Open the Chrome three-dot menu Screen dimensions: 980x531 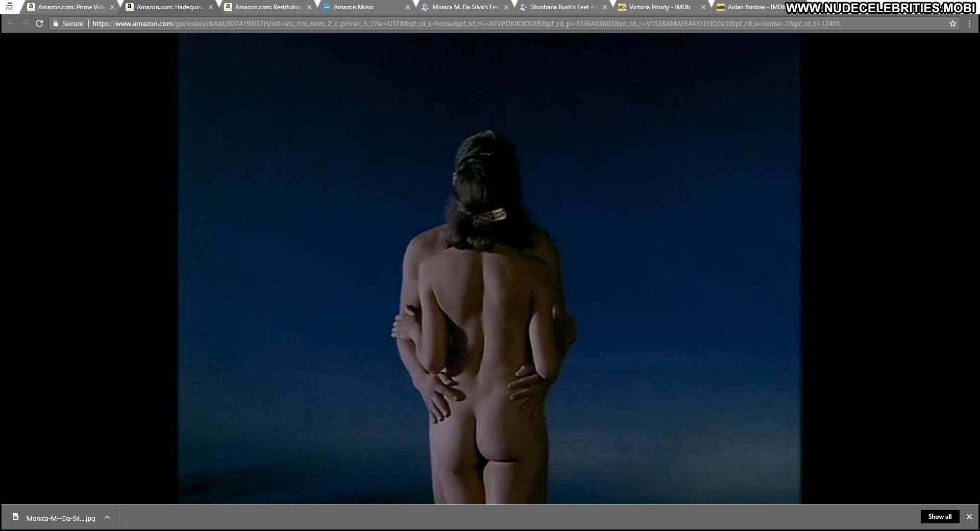(969, 23)
